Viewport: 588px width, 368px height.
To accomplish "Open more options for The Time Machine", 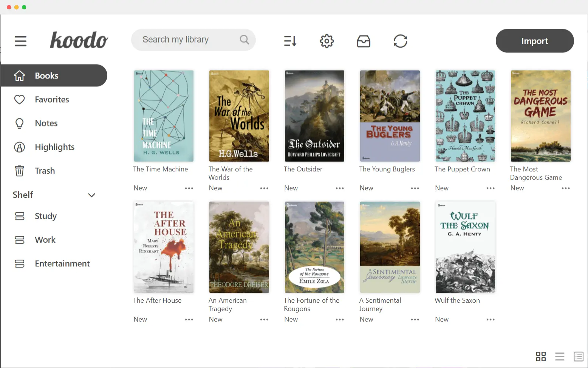I will click(189, 188).
